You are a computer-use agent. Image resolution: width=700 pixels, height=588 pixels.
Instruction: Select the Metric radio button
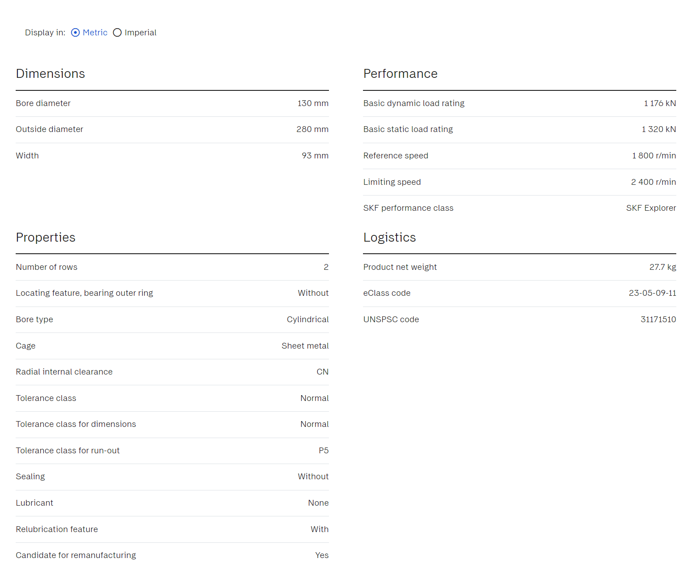coord(76,33)
